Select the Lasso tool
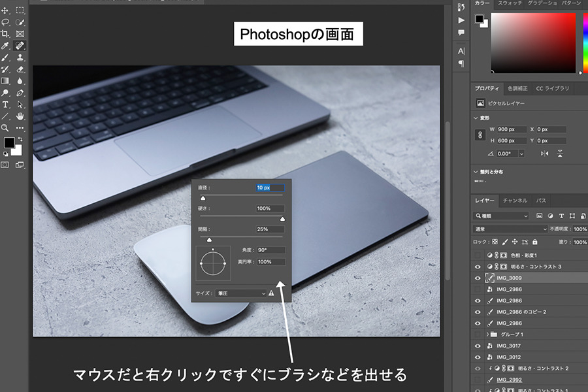This screenshot has height=392, width=588. point(5,22)
